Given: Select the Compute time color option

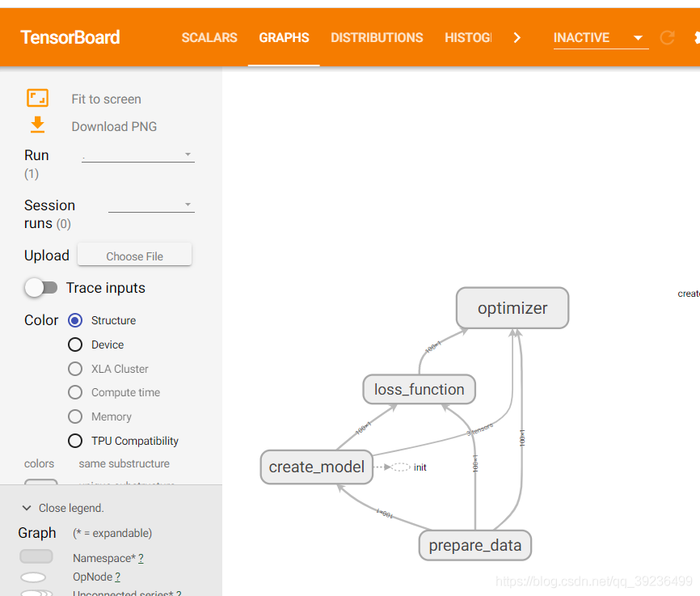Looking at the screenshot, I should pos(75,392).
